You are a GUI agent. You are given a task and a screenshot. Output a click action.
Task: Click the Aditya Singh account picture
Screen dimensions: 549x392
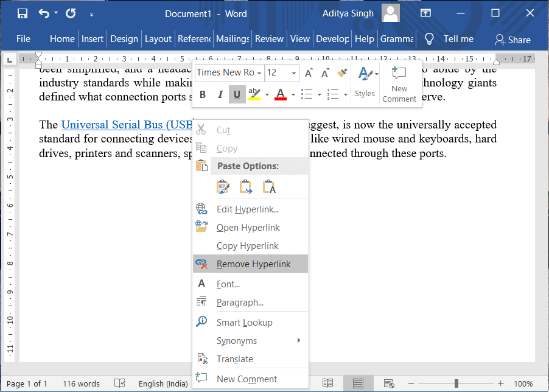[x=391, y=13]
